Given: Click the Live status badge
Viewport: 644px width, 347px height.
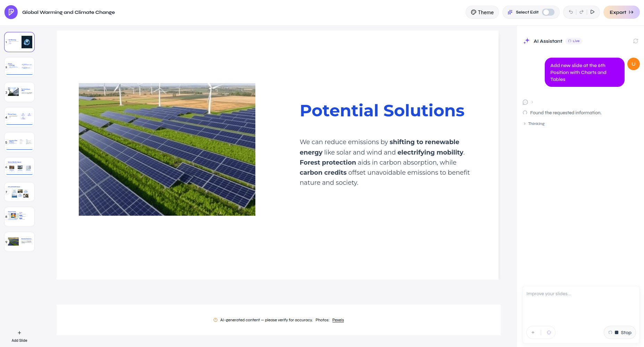Looking at the screenshot, I should point(574,41).
